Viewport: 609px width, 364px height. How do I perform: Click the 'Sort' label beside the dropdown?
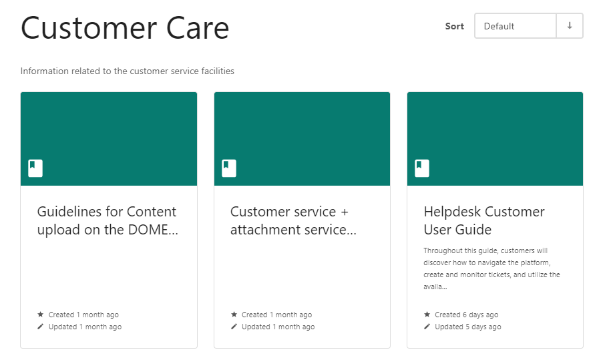pyautogui.click(x=454, y=26)
